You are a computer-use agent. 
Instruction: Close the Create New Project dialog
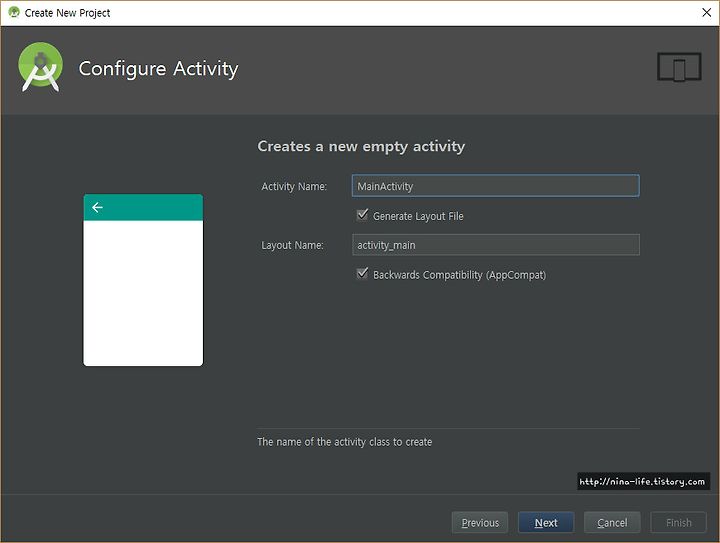707,12
